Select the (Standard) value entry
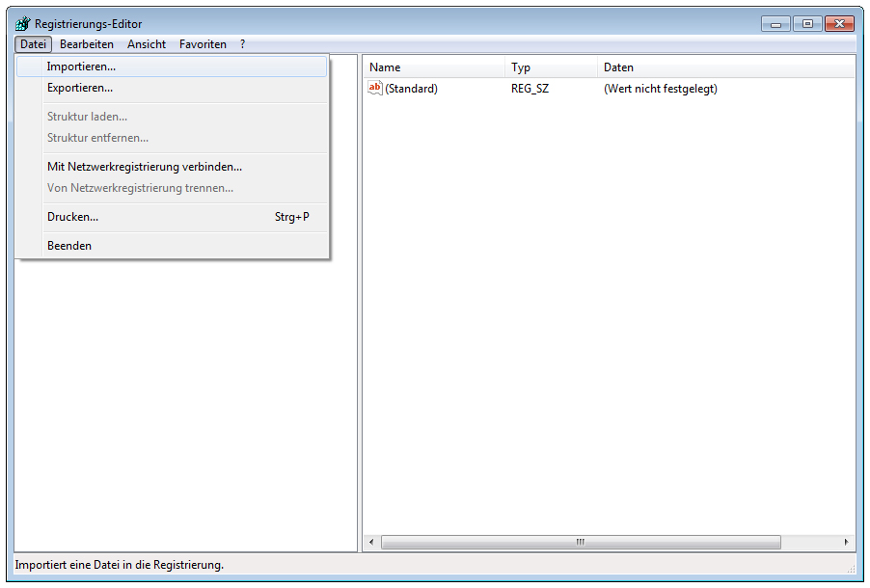 coord(411,89)
